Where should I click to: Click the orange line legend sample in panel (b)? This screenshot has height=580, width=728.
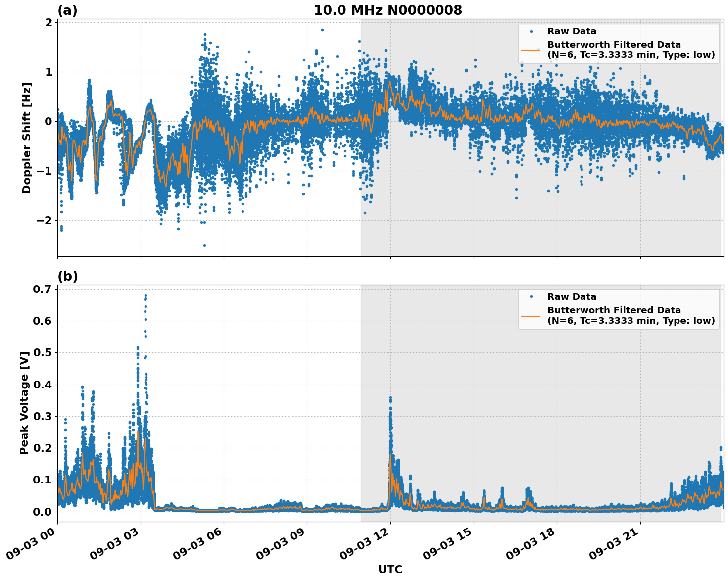pyautogui.click(x=531, y=316)
